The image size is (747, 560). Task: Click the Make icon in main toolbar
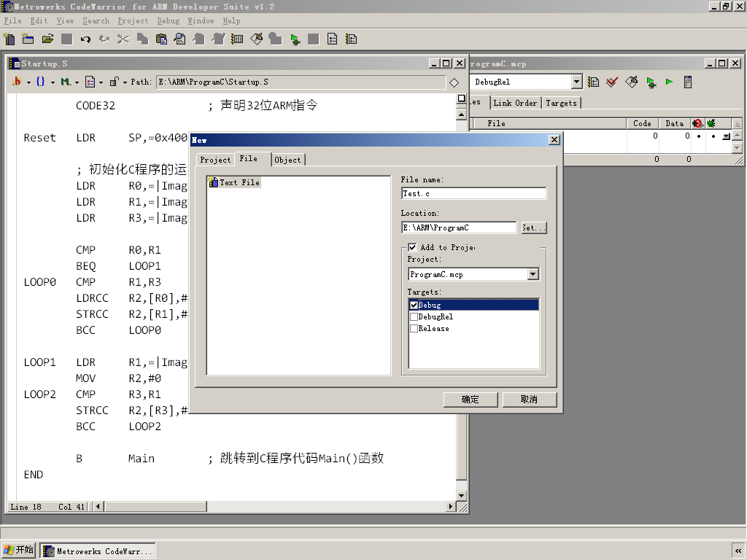pos(256,39)
